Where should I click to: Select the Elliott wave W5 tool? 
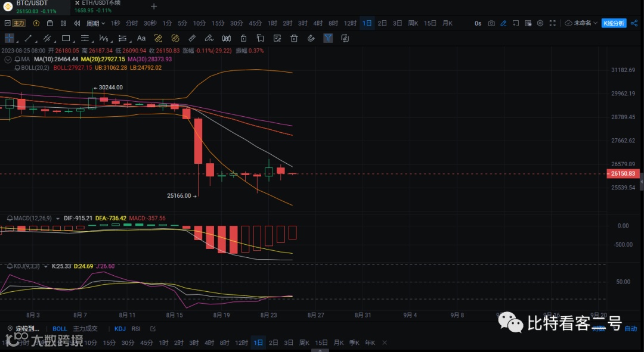[104, 39]
